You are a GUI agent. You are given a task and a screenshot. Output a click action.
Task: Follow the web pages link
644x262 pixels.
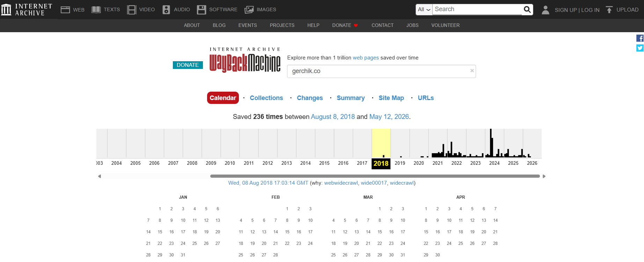click(366, 58)
